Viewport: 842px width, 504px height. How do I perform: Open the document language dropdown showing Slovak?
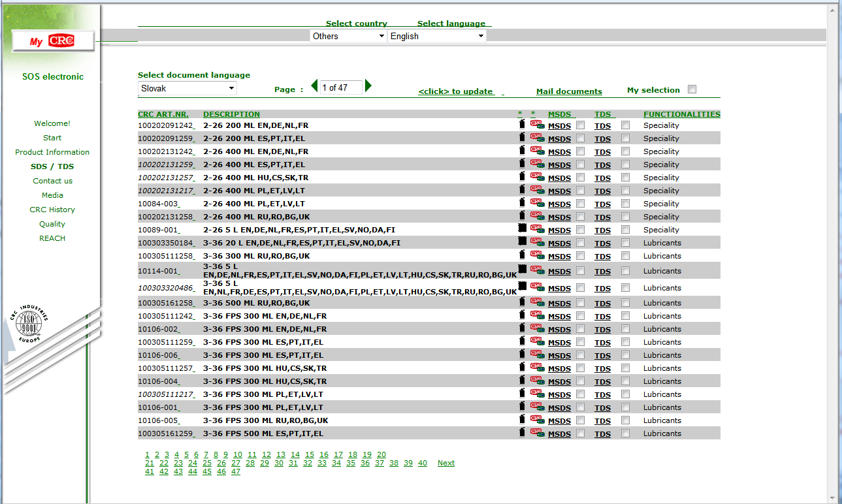[187, 88]
